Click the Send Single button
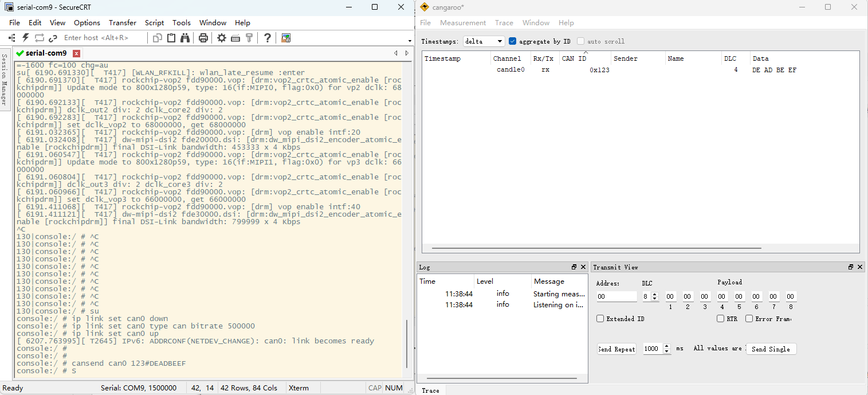 (x=771, y=349)
